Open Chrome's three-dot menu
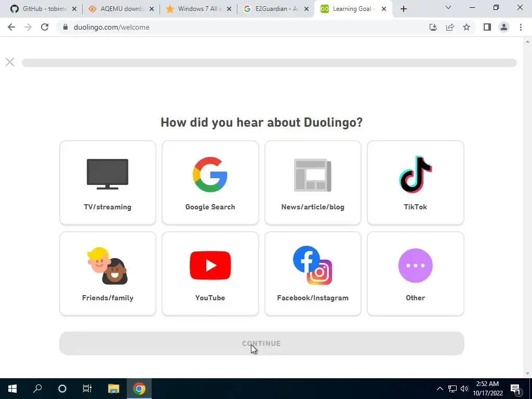Screen dimensions: 532x399 (521, 27)
